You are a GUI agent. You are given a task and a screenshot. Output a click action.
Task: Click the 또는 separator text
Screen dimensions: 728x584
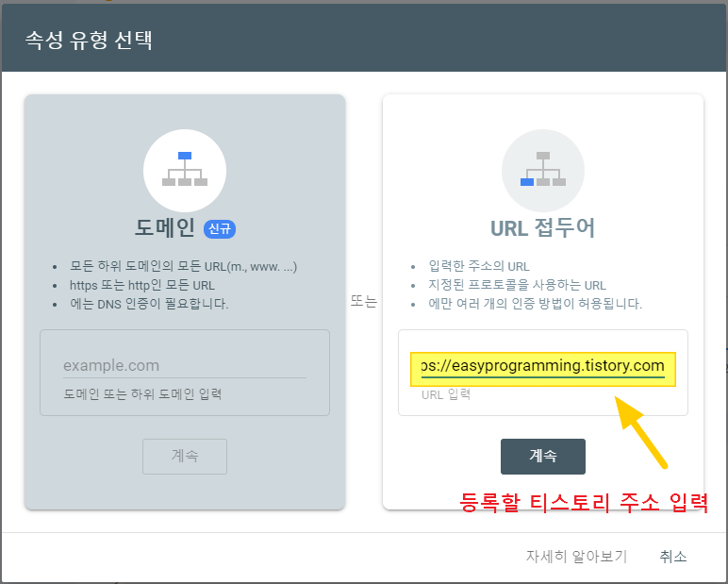pos(364,302)
